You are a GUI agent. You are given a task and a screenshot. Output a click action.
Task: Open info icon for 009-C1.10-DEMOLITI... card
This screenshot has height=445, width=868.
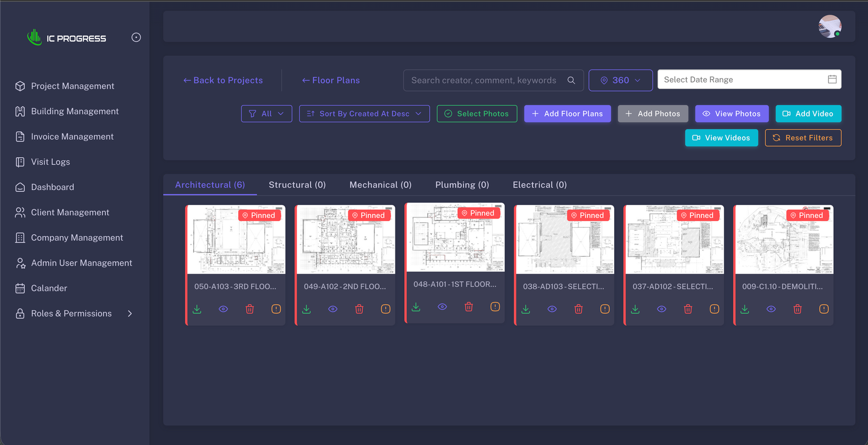point(824,309)
